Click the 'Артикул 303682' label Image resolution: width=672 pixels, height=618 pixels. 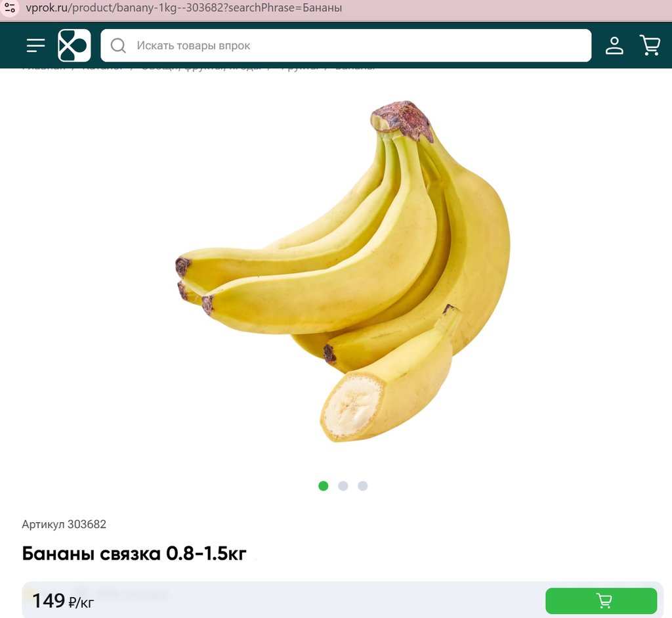pyautogui.click(x=64, y=524)
